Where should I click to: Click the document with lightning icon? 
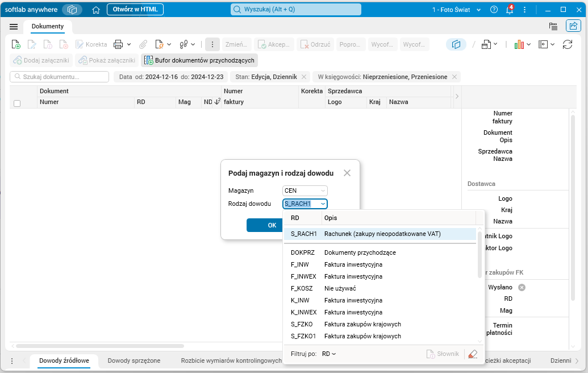click(160, 44)
